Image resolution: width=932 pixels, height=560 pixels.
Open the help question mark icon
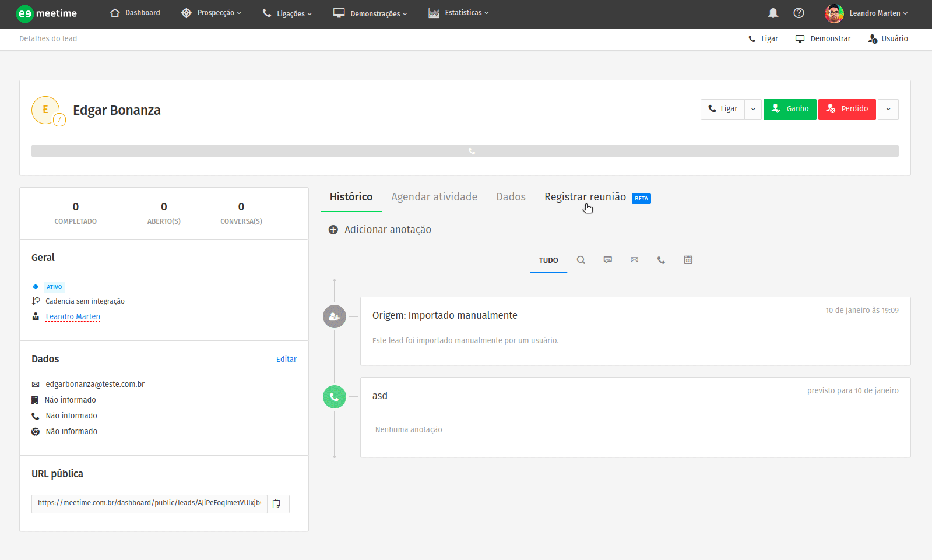coord(799,13)
